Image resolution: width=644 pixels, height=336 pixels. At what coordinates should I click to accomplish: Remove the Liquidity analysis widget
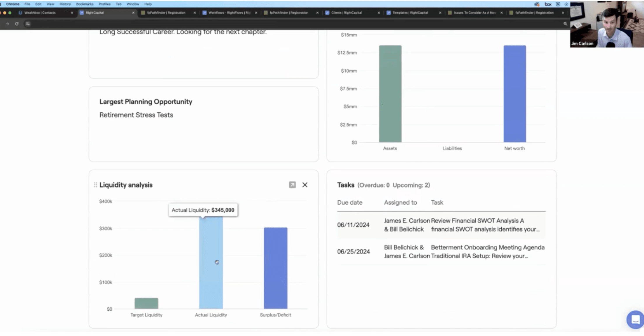point(305,185)
